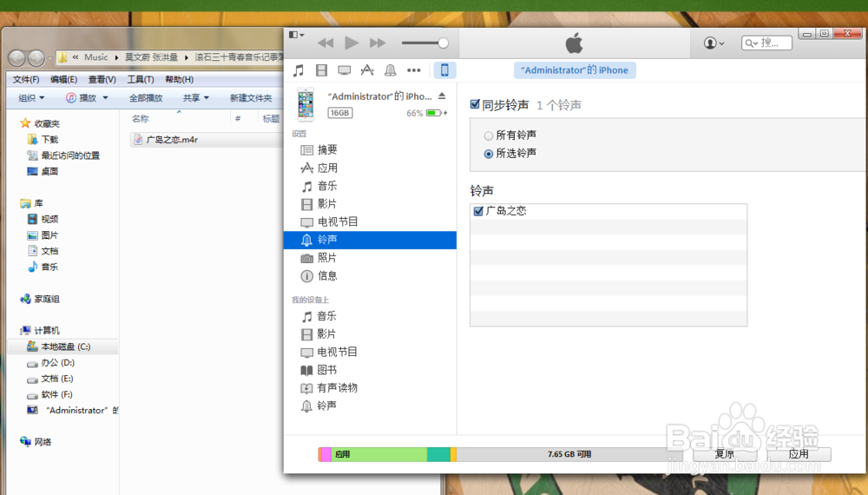Open the TV Shows library icon in iTunes toolbar
The width and height of the screenshot is (868, 495).
click(345, 70)
